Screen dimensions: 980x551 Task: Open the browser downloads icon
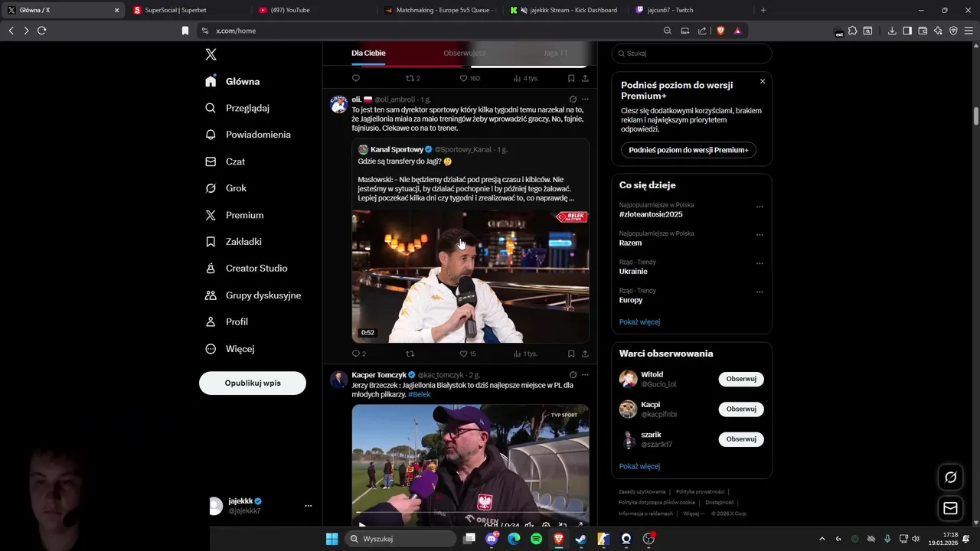892,31
